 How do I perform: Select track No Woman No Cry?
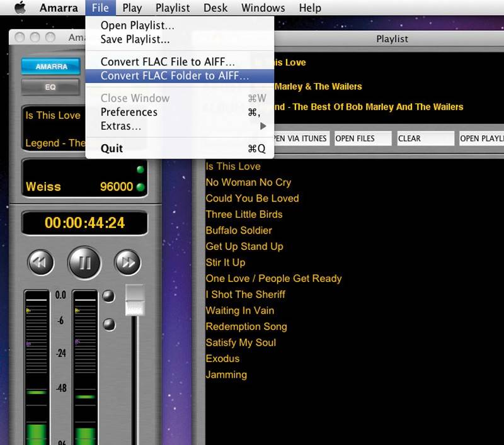click(248, 183)
